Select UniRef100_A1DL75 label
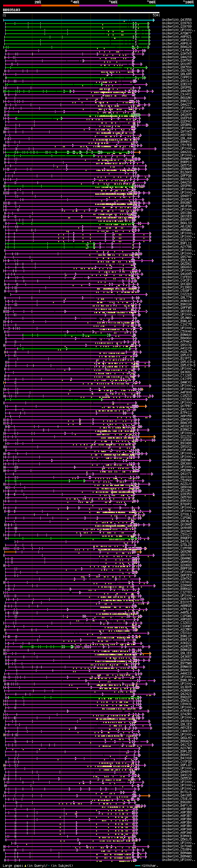This screenshot has width=197, height=868. (x=177, y=352)
